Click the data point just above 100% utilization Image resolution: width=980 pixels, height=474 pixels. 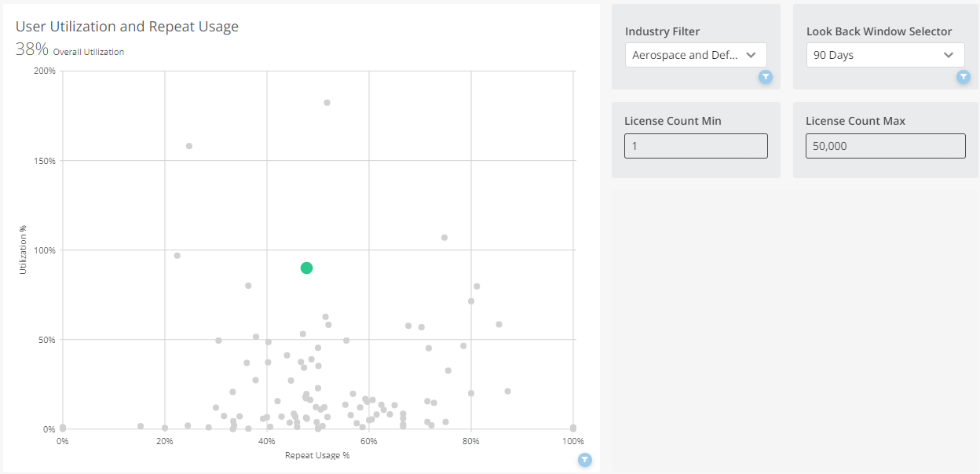tap(444, 238)
